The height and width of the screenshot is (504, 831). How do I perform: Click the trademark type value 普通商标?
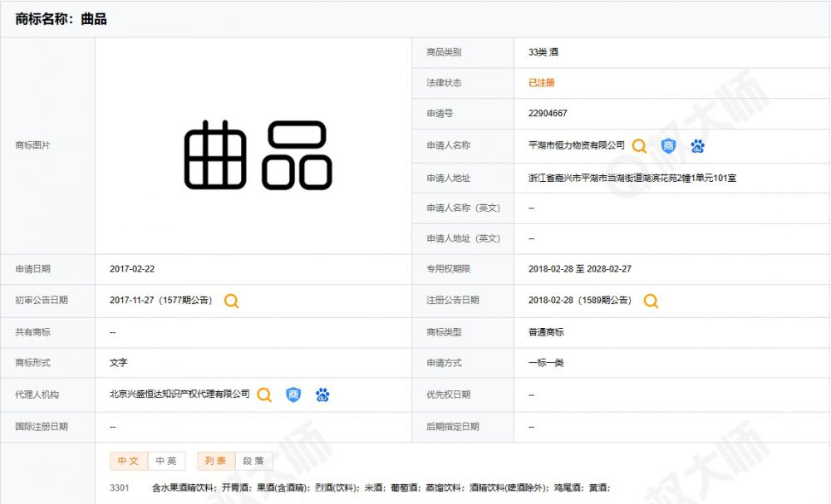pos(546,332)
